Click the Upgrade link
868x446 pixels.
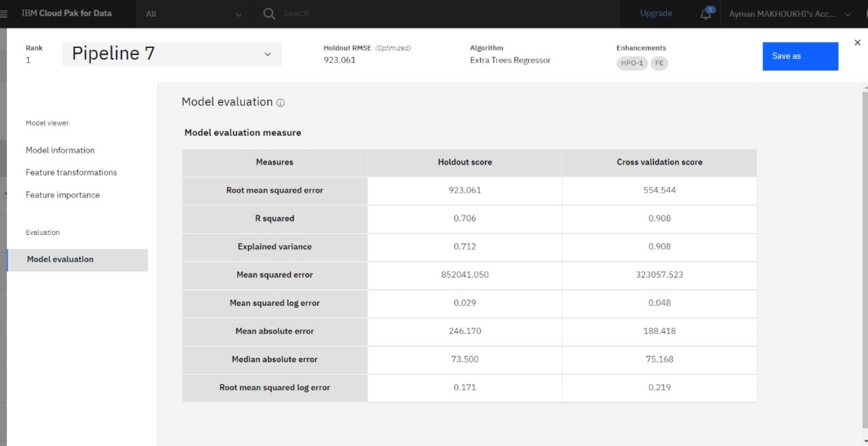pyautogui.click(x=656, y=14)
